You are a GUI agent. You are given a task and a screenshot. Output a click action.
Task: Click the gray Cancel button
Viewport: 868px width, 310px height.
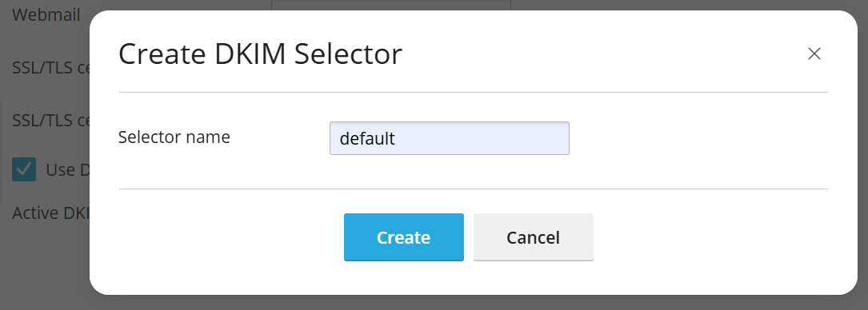coord(533,237)
